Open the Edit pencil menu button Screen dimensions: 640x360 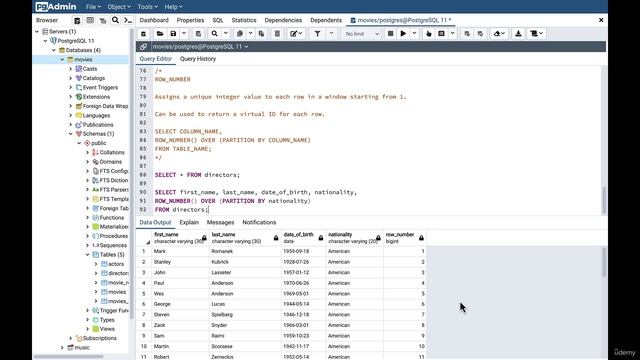[x=296, y=34]
